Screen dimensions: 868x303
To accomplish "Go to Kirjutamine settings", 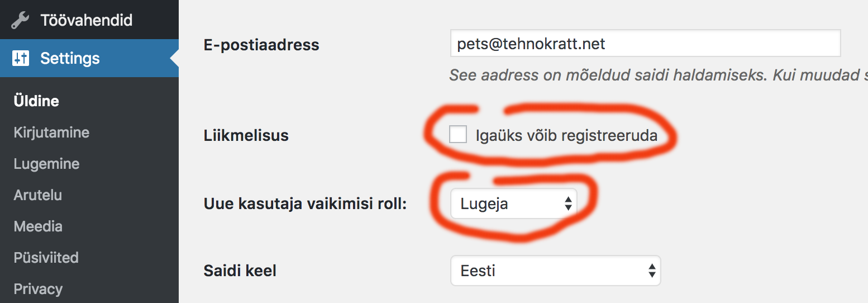I will 51,132.
